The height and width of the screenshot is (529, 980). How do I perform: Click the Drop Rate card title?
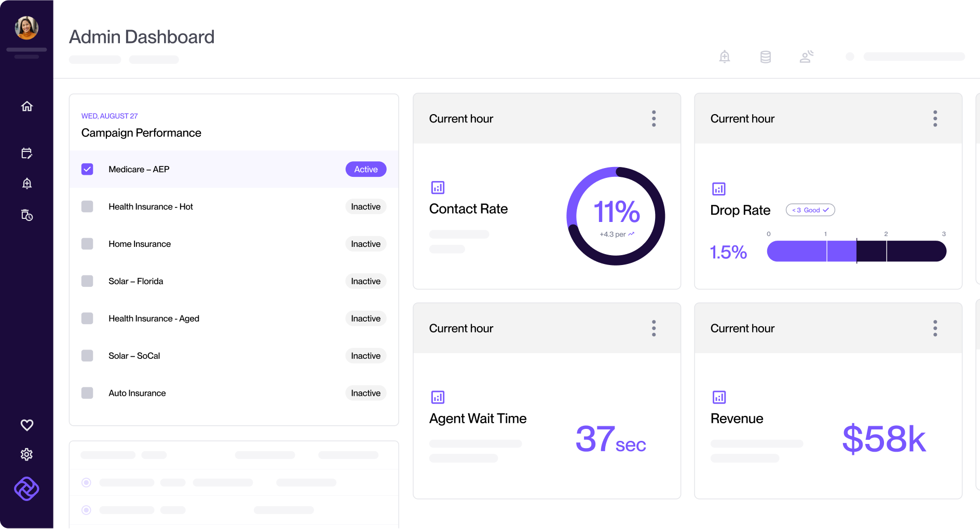point(740,210)
